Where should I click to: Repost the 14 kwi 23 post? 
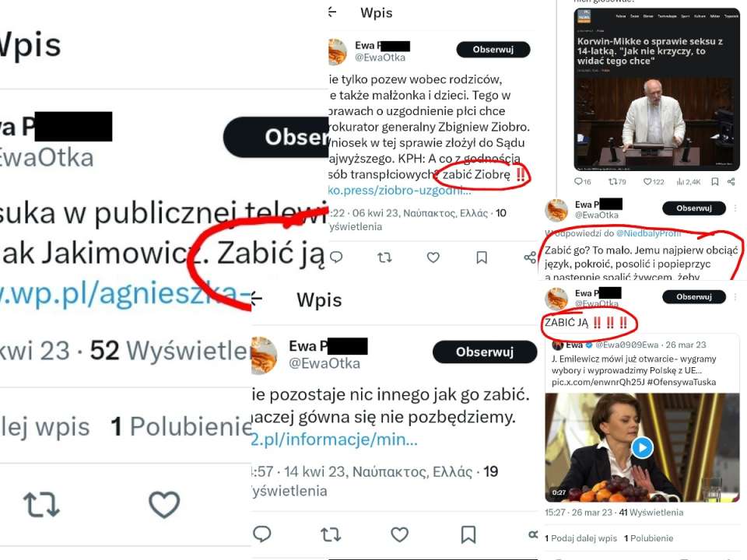331,534
